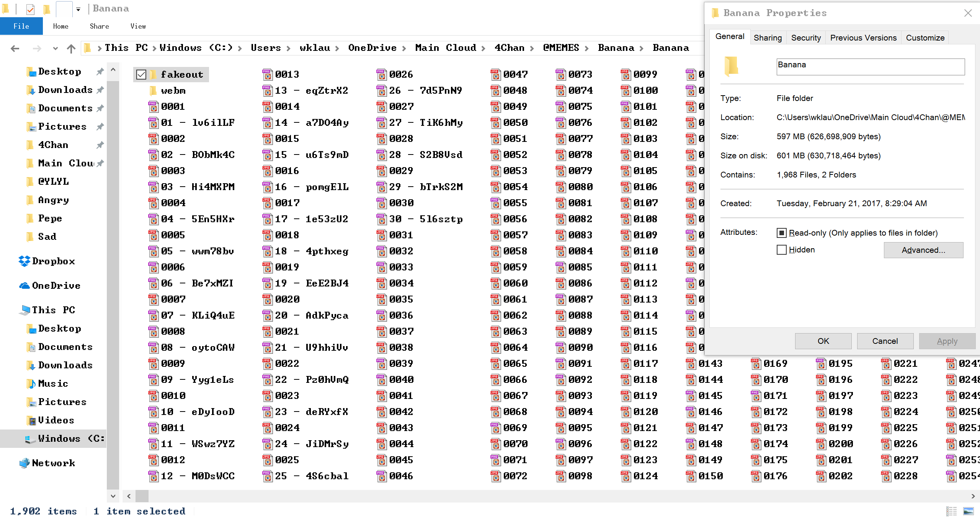Expand chevron after wklau in address bar
Screen dimensions: 980x519
(337, 48)
